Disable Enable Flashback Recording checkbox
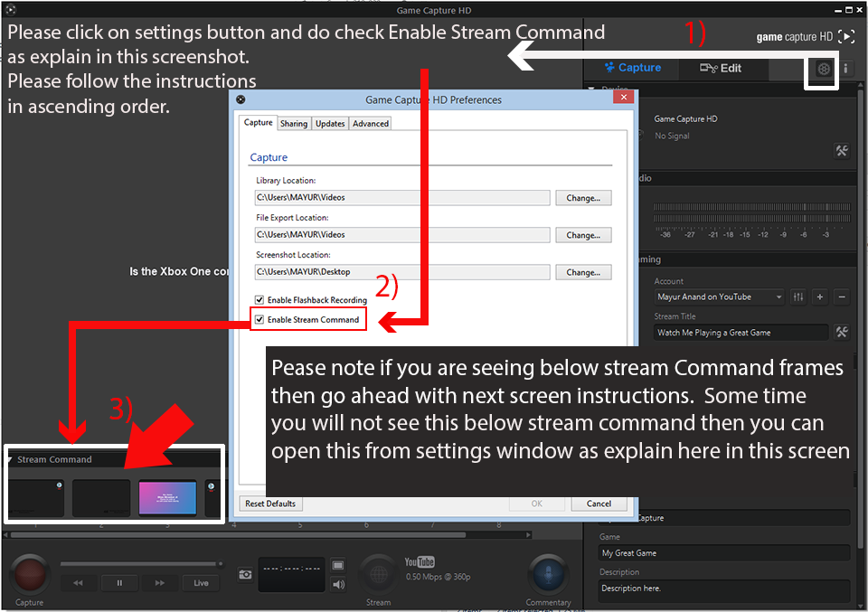This screenshot has width=868, height=612. [x=259, y=300]
